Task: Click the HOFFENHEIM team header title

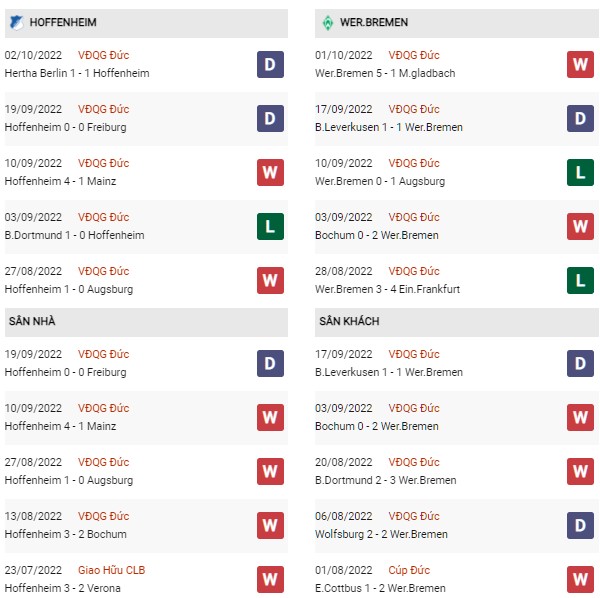Action: 63,23
